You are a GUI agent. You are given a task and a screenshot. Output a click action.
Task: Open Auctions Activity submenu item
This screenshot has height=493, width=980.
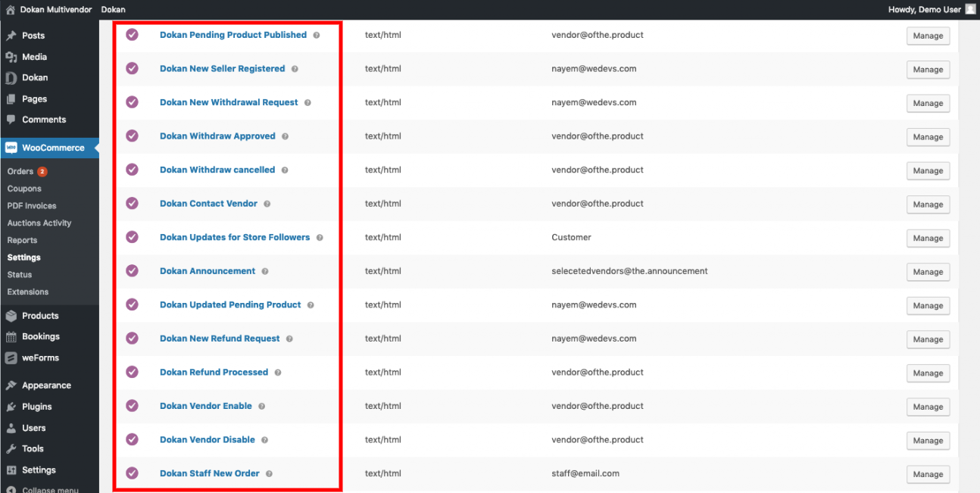(x=39, y=223)
